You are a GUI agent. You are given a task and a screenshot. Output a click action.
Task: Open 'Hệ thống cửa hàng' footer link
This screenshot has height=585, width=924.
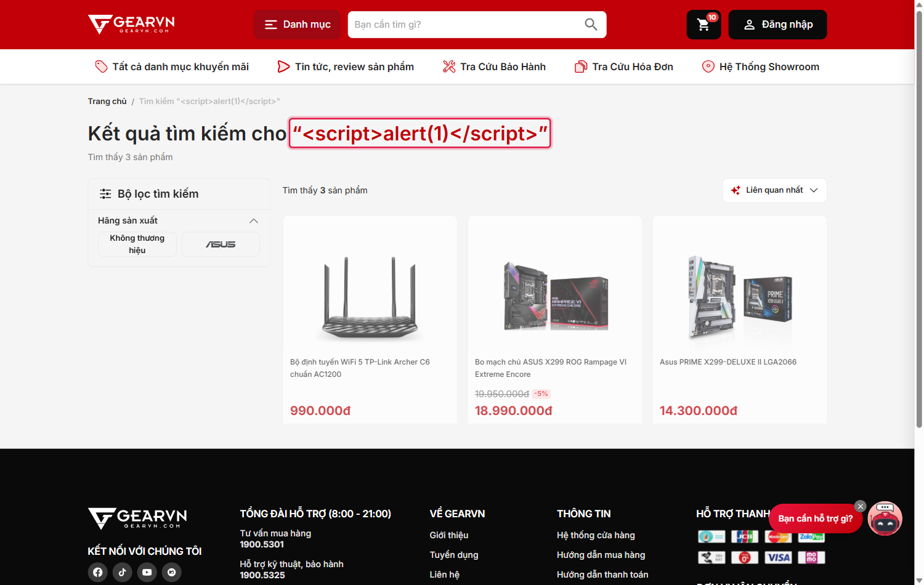tap(596, 535)
